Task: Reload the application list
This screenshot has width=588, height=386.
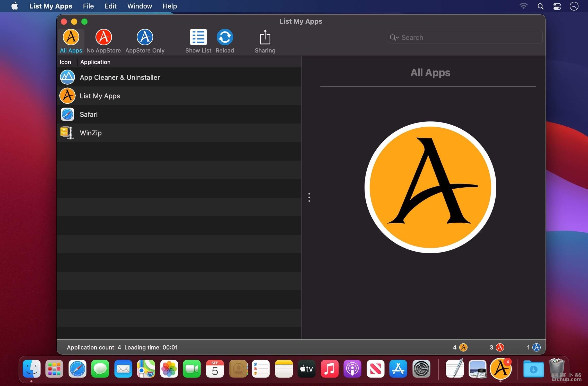Action: (225, 37)
